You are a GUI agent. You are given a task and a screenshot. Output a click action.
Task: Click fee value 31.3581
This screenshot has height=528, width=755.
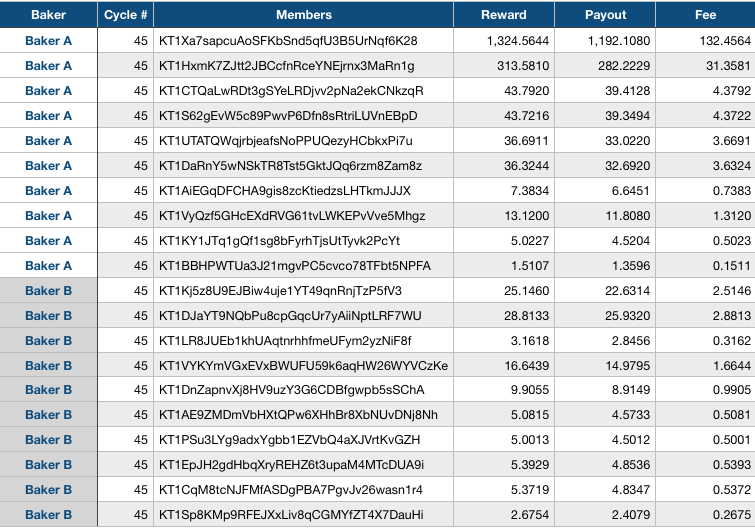(729, 66)
